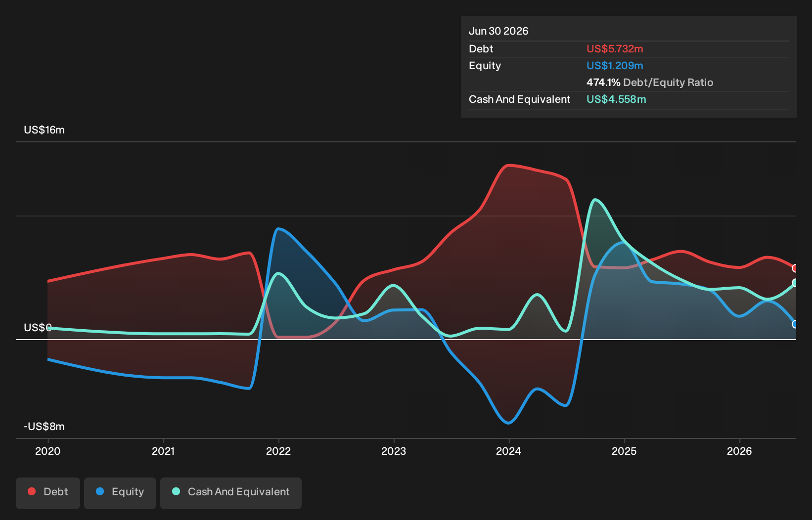This screenshot has height=520, width=812.
Task: Click the 2022 x-axis label
Action: pos(278,451)
